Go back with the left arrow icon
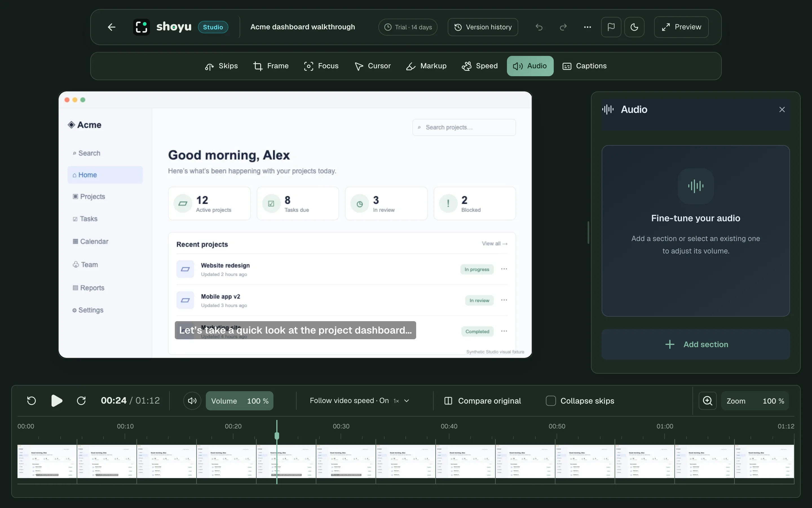This screenshot has width=812, height=508. (111, 27)
